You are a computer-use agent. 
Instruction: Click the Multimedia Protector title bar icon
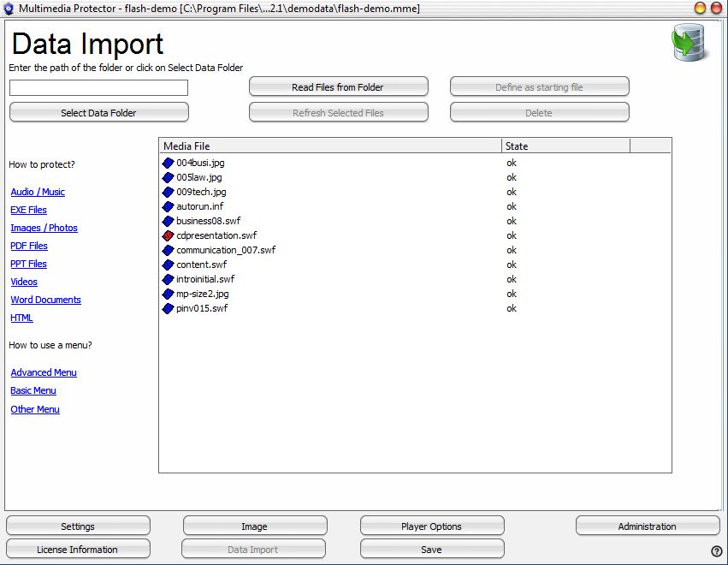pyautogui.click(x=9, y=9)
